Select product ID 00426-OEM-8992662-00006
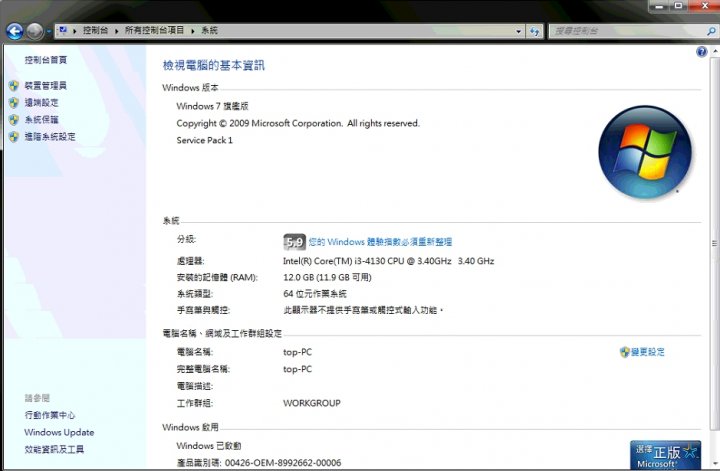Image resolution: width=720 pixels, height=471 pixels. click(x=283, y=463)
